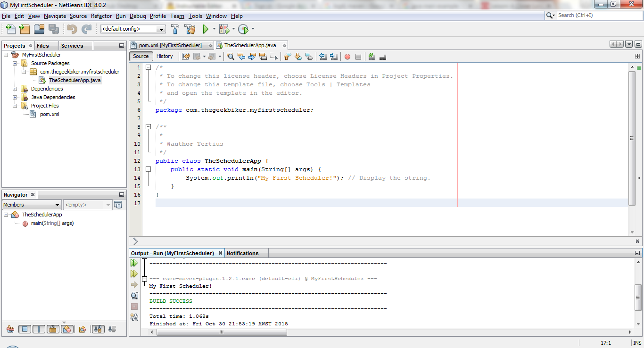
Task: Toggle Show Non-Public Members filter in Navigator
Action: coord(53,329)
